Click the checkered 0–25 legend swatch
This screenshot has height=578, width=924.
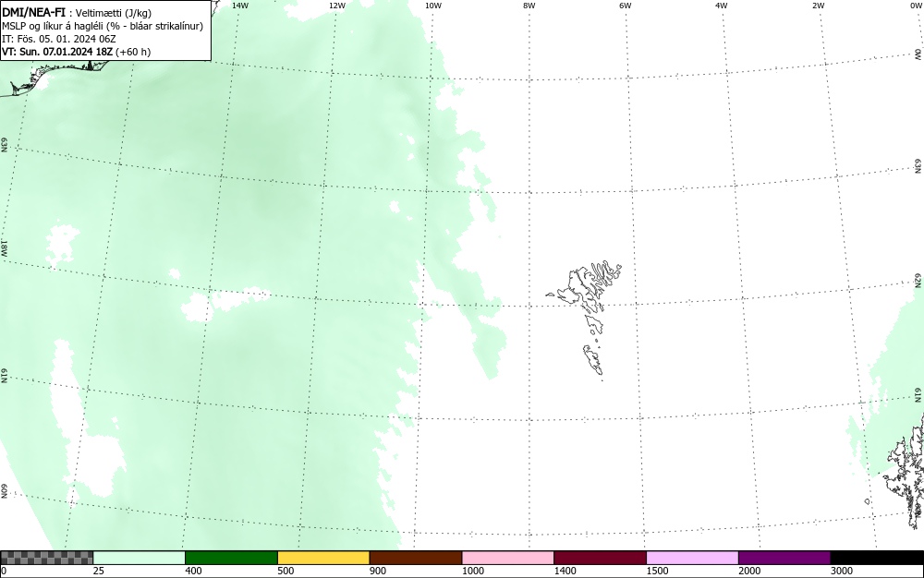pyautogui.click(x=46, y=558)
